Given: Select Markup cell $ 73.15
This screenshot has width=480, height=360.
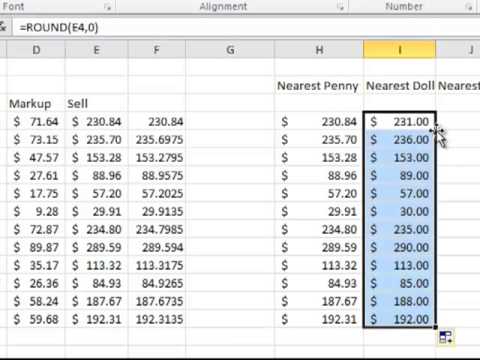Looking at the screenshot, I should [x=36, y=140].
